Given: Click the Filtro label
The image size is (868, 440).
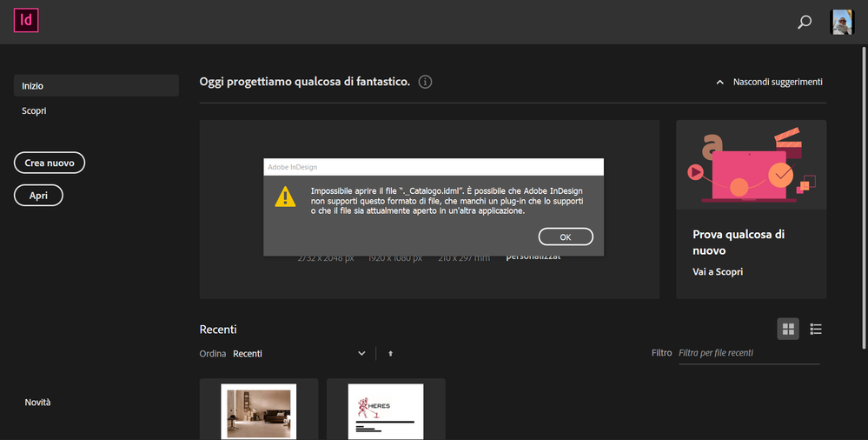Looking at the screenshot, I should click(661, 353).
